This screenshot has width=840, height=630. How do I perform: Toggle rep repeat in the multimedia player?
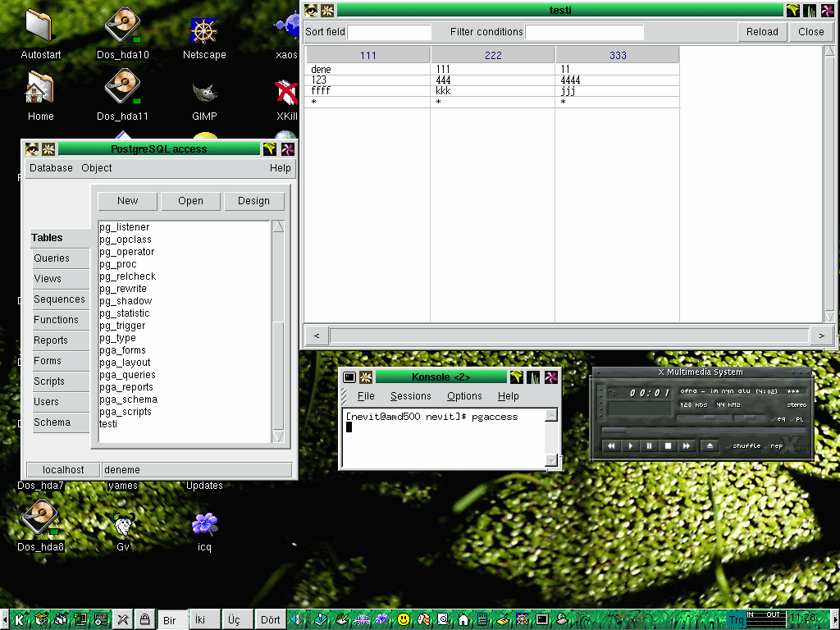pos(774,445)
